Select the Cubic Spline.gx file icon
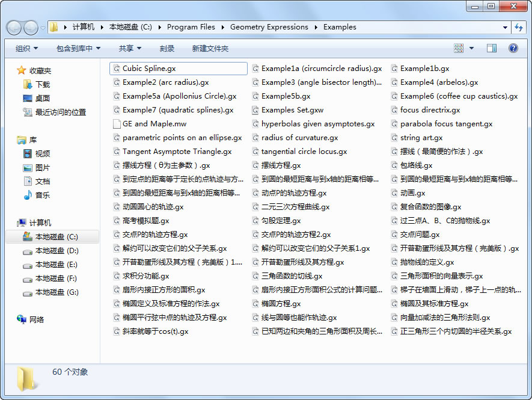 [x=117, y=69]
